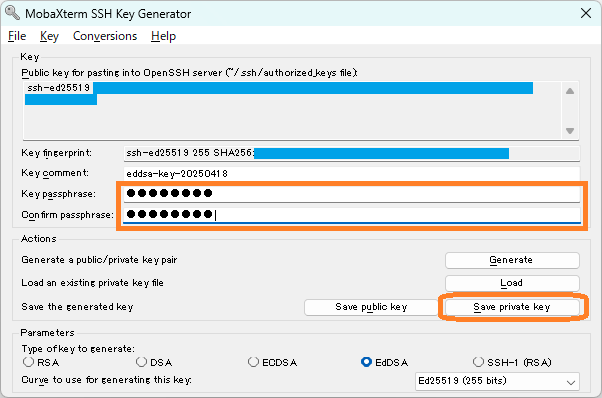Image resolution: width=602 pixels, height=398 pixels.
Task: Click the Load button
Action: pos(512,283)
